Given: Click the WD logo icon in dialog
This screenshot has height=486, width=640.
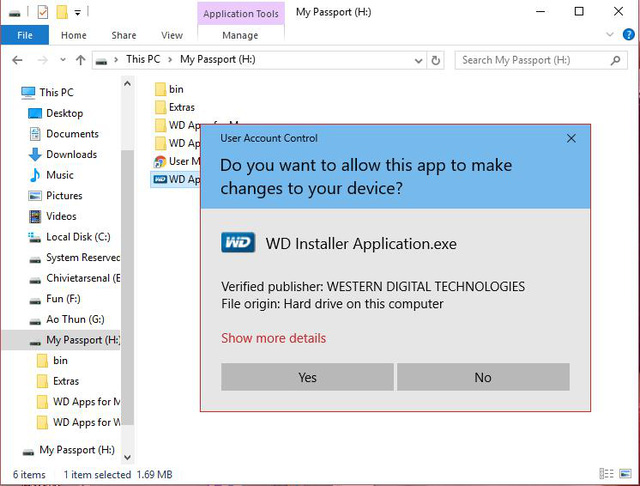Looking at the screenshot, I should point(238,243).
